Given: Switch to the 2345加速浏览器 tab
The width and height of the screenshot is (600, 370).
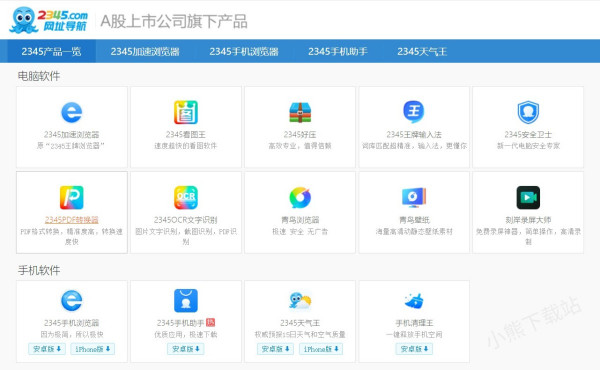Looking at the screenshot, I should tap(145, 51).
